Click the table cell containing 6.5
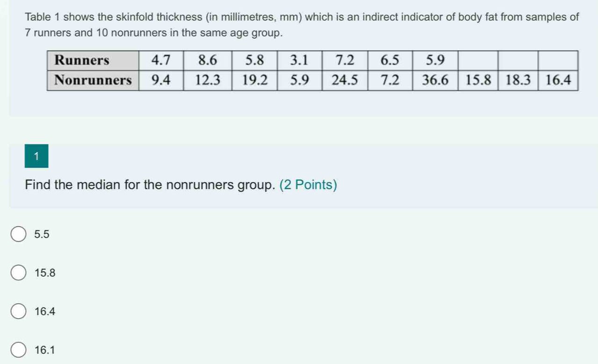598x364 pixels. click(389, 61)
